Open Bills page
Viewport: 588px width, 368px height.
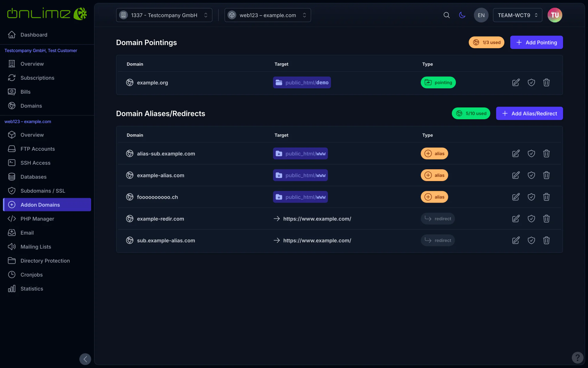click(47, 92)
